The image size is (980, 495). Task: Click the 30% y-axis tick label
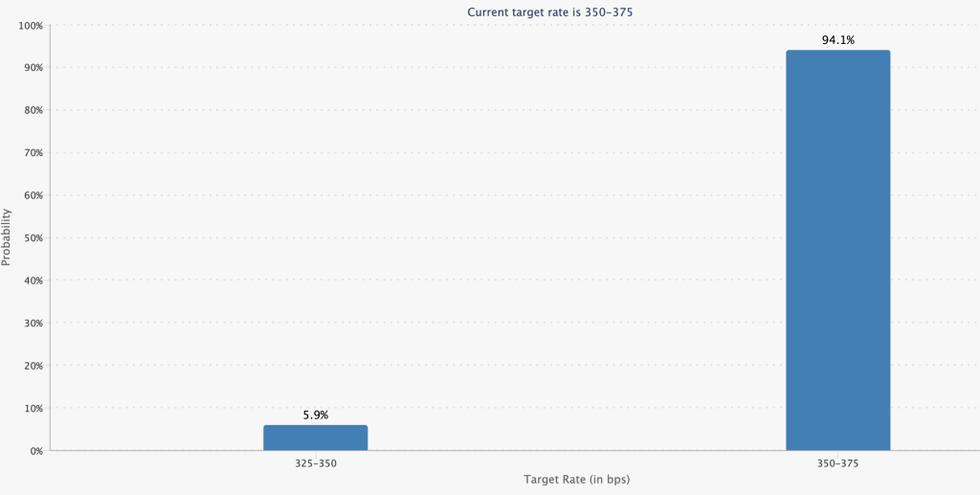coord(33,323)
